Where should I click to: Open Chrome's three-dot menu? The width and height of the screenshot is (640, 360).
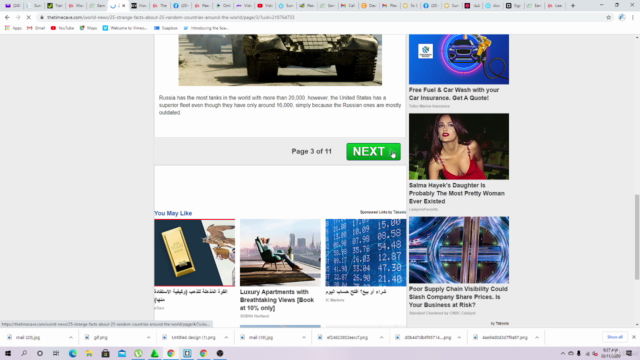coord(633,18)
